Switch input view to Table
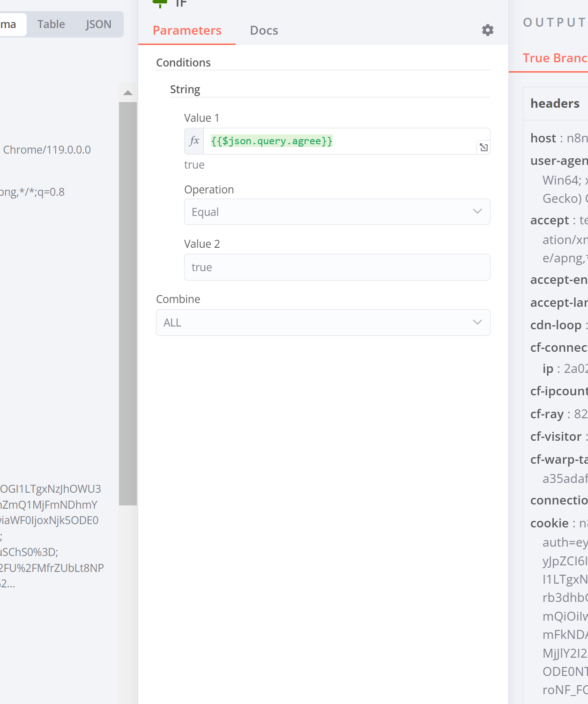The image size is (588, 704). click(51, 24)
